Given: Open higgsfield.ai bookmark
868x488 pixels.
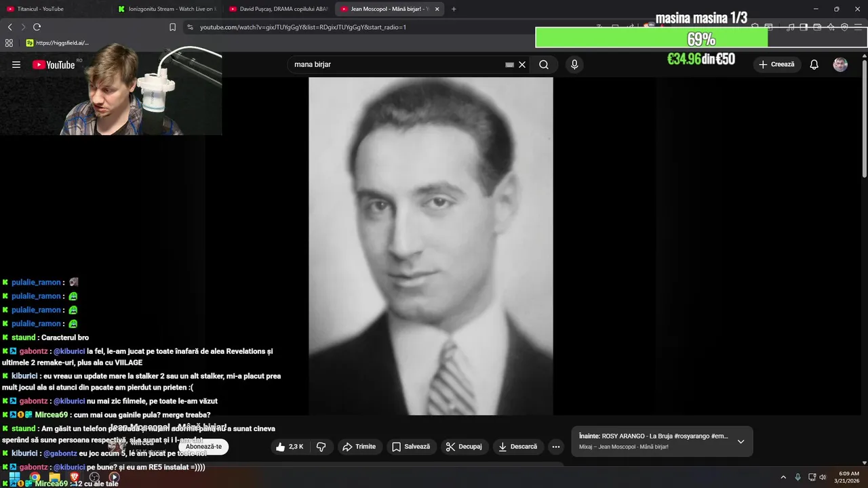Looking at the screenshot, I should (x=58, y=43).
